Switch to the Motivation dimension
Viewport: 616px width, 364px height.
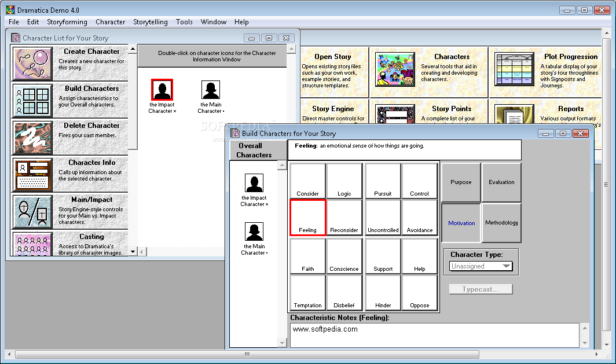coord(461,223)
